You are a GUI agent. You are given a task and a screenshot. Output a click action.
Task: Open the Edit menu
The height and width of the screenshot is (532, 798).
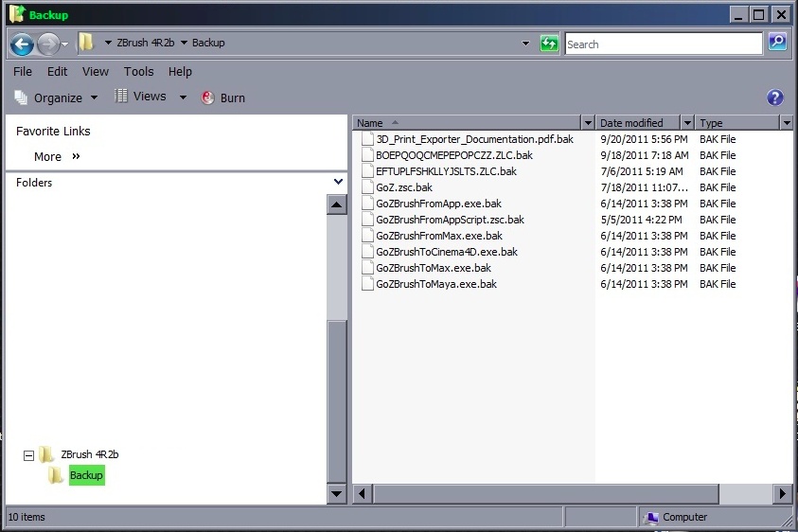click(x=57, y=72)
